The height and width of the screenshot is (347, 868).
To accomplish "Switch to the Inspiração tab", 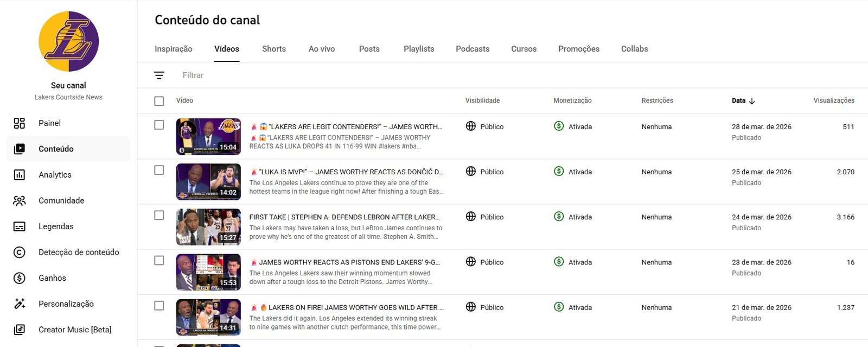I will click(174, 49).
